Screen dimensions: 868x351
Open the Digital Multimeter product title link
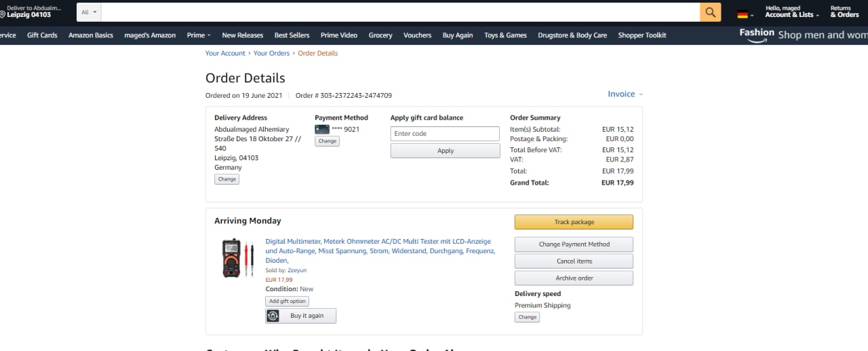[x=380, y=251]
